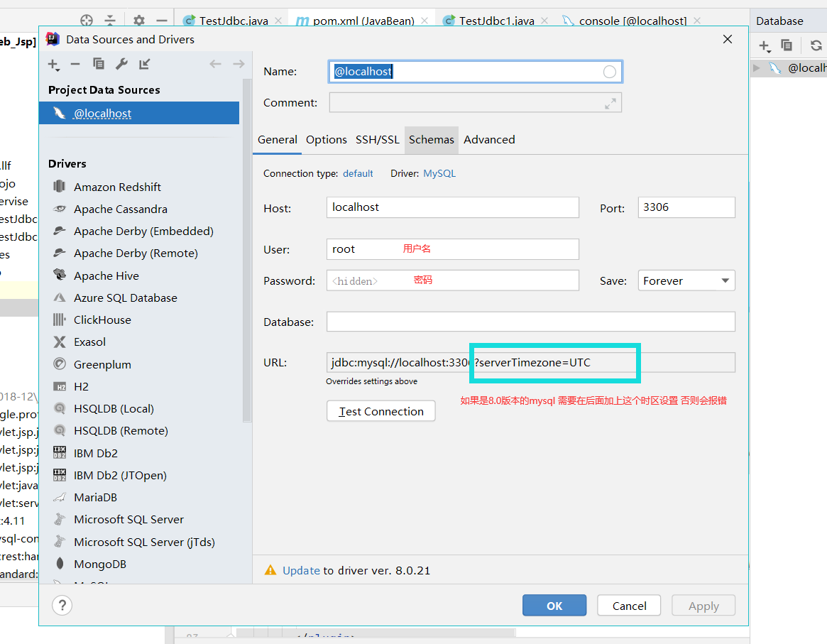This screenshot has width=827, height=644.
Task: Open the Save duration dropdown showing Forever
Action: pos(686,280)
